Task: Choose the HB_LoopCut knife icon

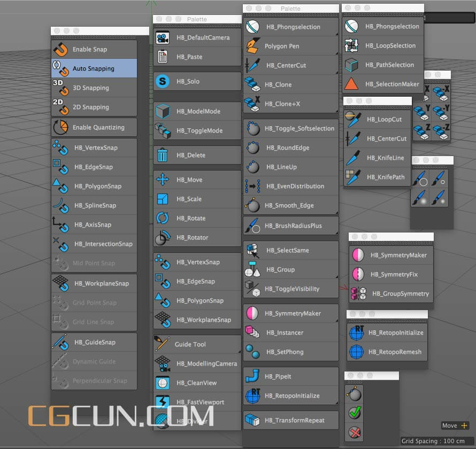Action: (x=352, y=120)
